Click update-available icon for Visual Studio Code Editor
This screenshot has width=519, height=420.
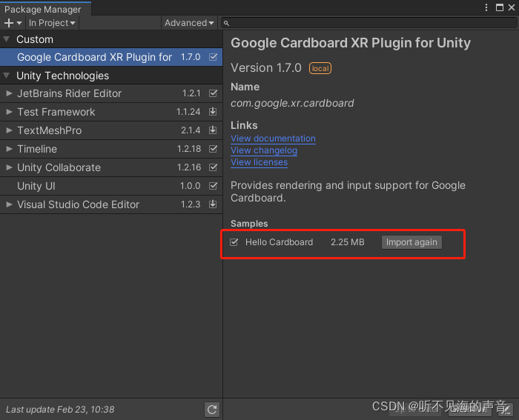click(213, 204)
